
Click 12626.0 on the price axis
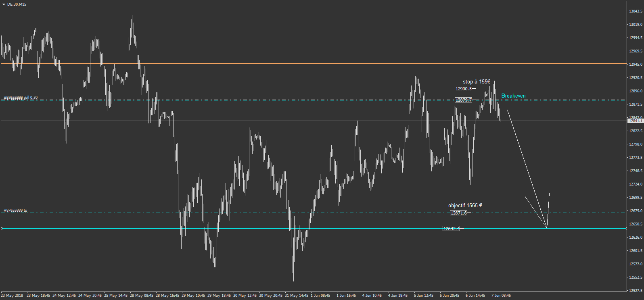click(x=636, y=237)
